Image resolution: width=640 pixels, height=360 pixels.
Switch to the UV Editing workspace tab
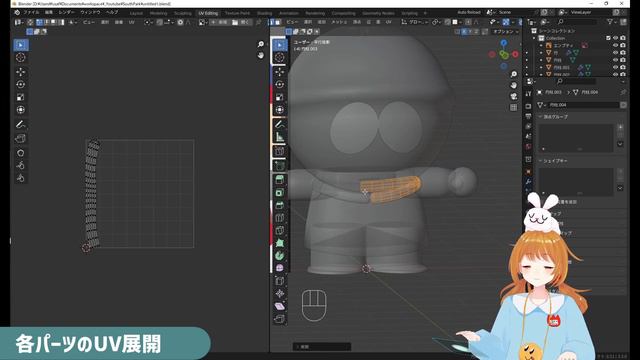[x=208, y=13]
